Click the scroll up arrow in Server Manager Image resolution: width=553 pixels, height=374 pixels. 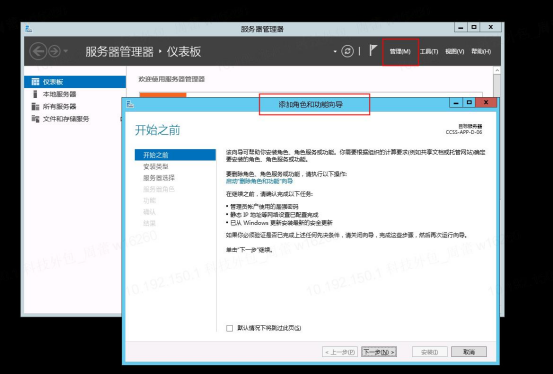(x=497, y=70)
